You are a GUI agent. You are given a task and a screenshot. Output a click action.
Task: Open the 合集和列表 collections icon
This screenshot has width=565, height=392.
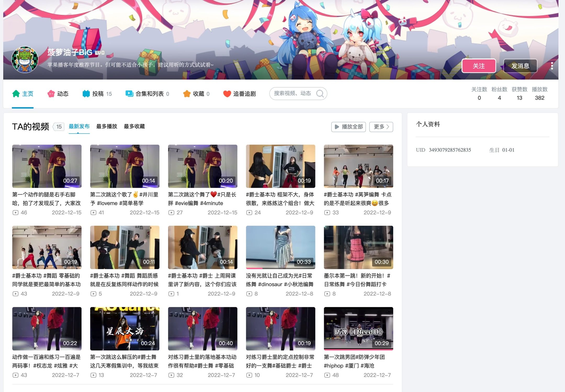click(129, 94)
